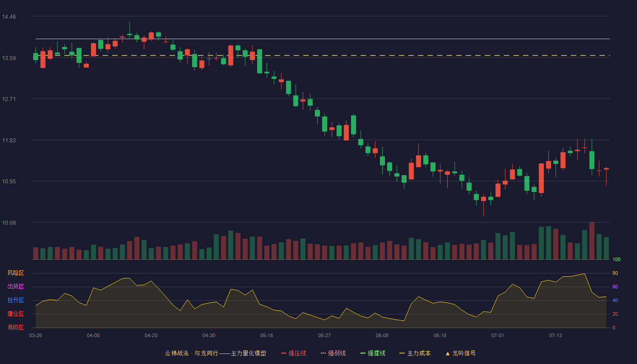Click the magenta 60 indicator axis value
This screenshot has width=637, height=364.
(615, 287)
